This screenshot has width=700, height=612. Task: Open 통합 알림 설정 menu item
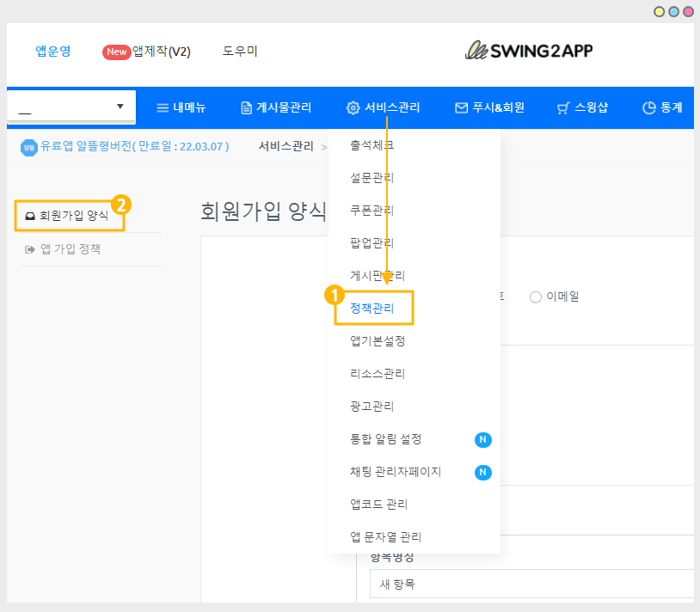(x=386, y=439)
